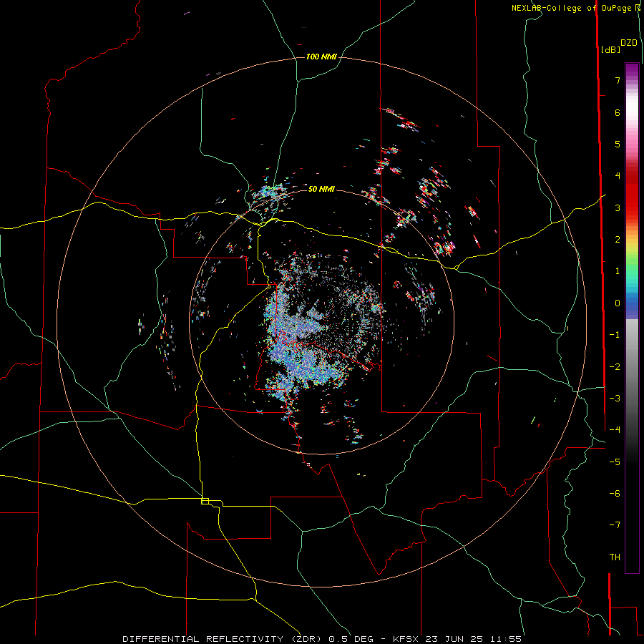Click the [dB] units label
The image size is (644, 644).
click(610, 49)
